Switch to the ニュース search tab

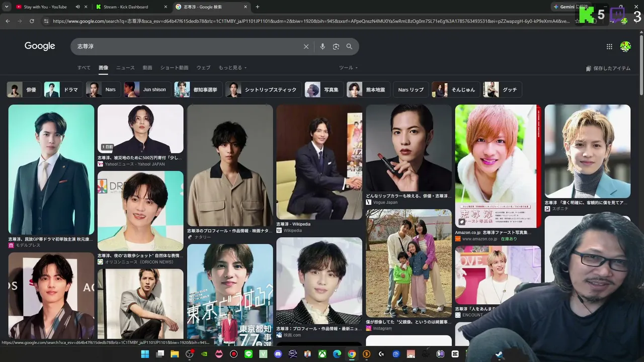click(x=125, y=68)
